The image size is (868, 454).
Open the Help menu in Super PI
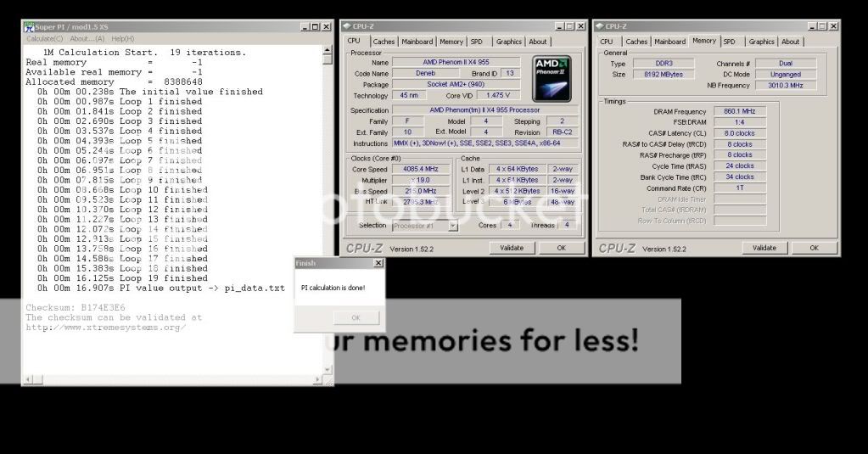pos(123,39)
